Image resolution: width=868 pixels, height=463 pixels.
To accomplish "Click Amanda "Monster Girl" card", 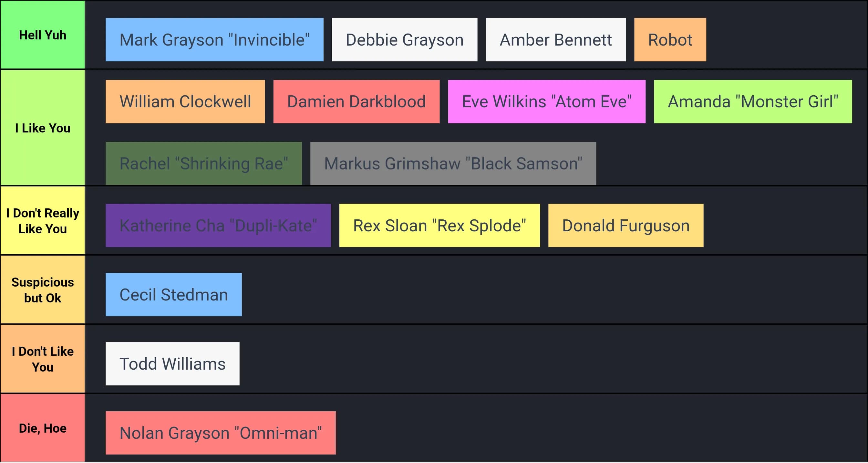I will pyautogui.click(x=753, y=101).
